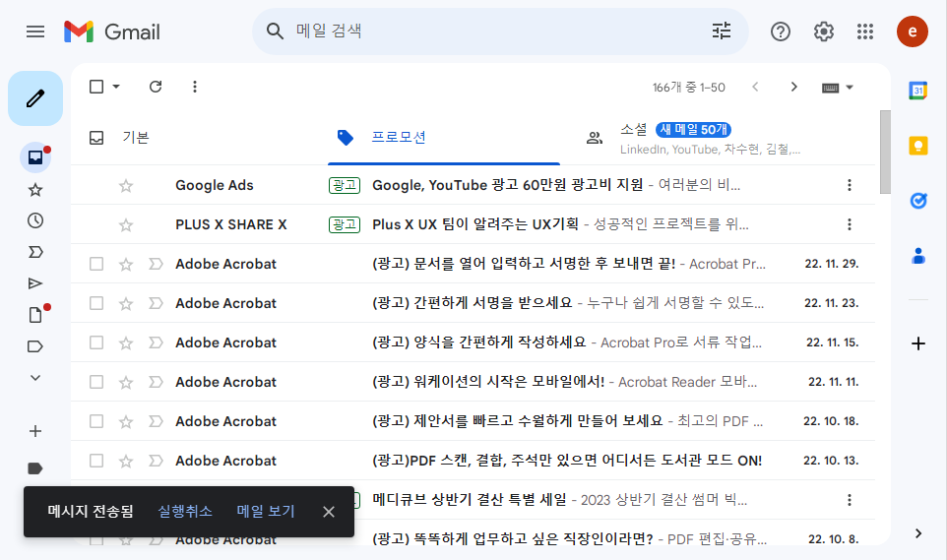Dismiss the 메시지 전송됨 notification
947x560 pixels.
click(x=329, y=512)
